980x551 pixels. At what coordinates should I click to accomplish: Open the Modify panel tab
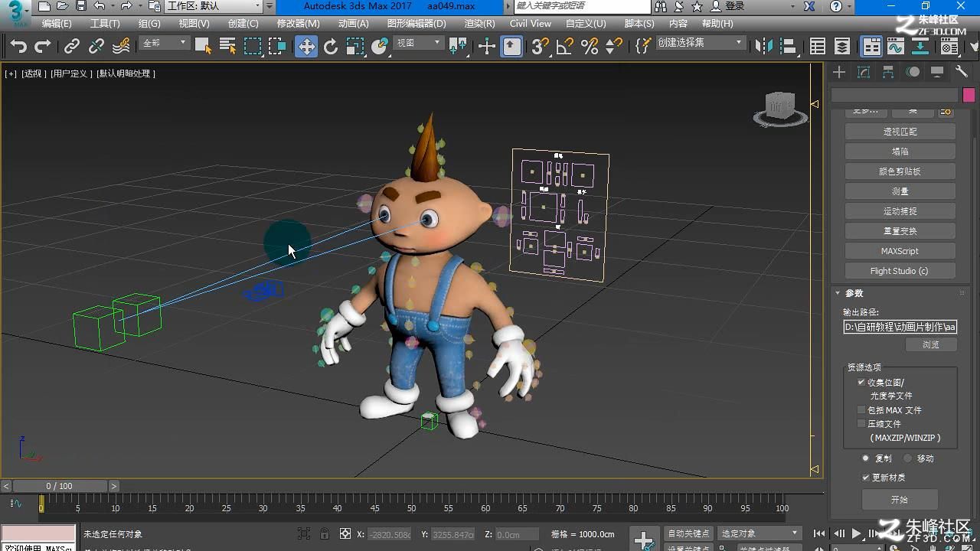pos(864,72)
